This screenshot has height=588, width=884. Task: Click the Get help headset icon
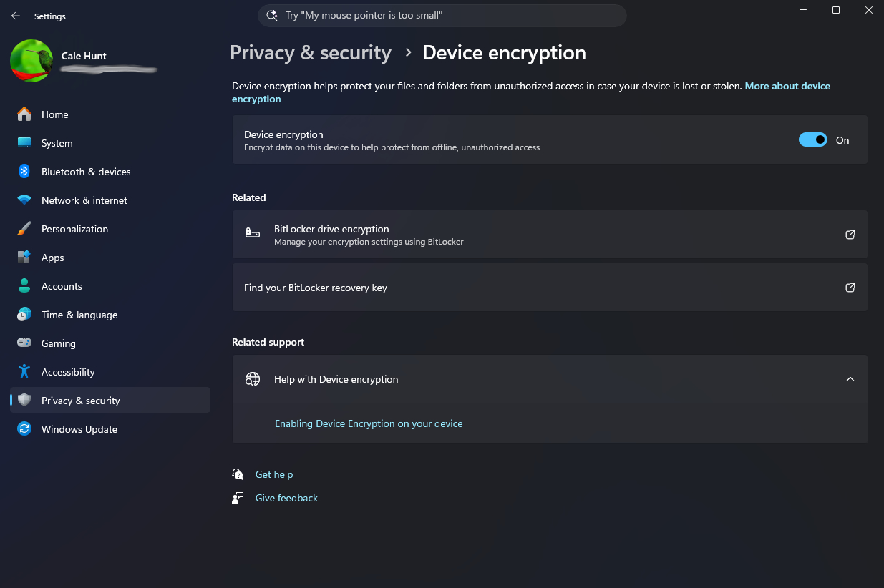pos(238,474)
